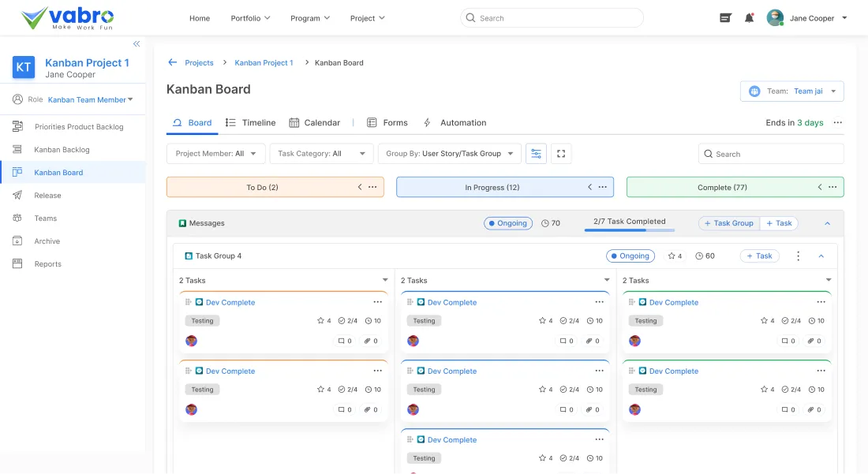Expand the Group By dropdown
The width and height of the screenshot is (868, 474).
tap(449, 154)
